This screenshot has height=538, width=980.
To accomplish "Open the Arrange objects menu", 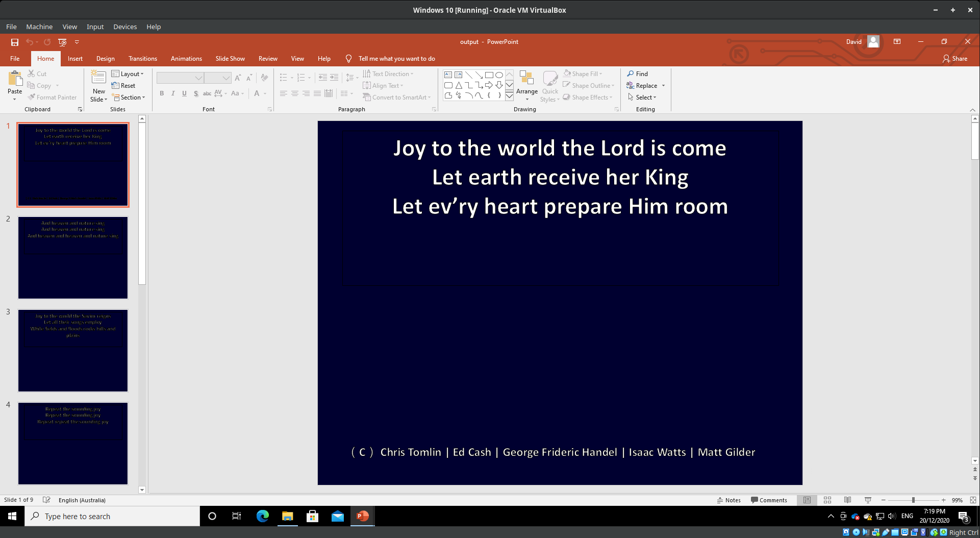I will [527, 85].
